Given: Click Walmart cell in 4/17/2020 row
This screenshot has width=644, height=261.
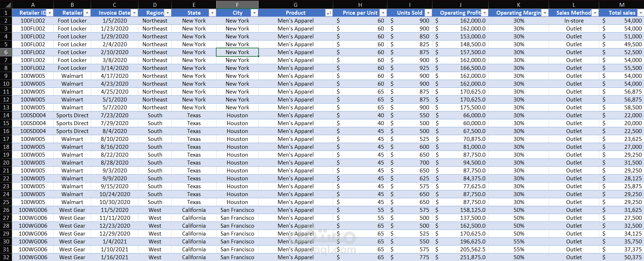Looking at the screenshot, I should tap(72, 76).
